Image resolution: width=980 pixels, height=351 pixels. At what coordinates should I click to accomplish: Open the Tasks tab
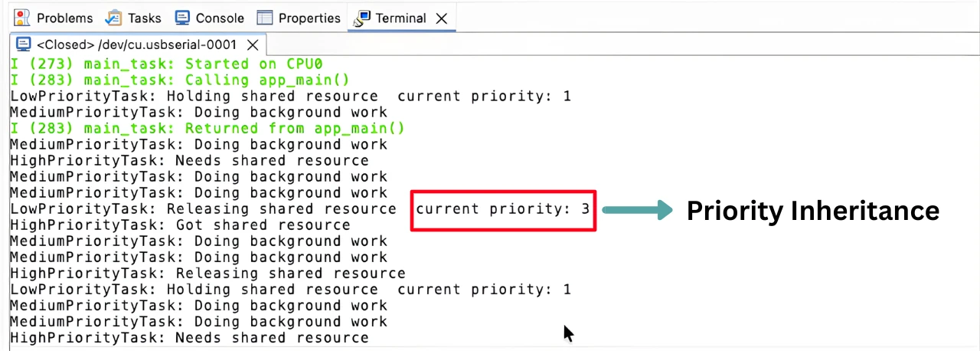[145, 18]
